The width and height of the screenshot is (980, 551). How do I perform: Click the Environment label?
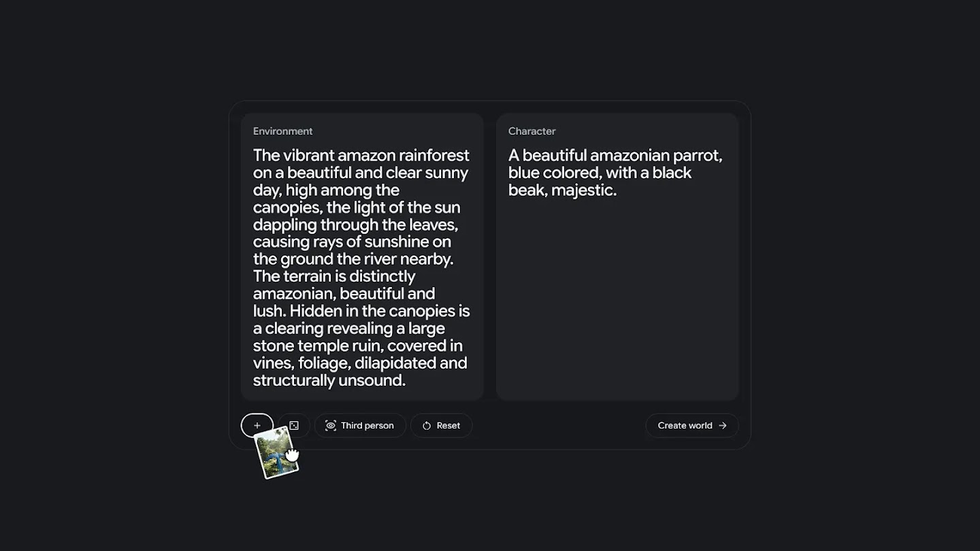pos(282,131)
